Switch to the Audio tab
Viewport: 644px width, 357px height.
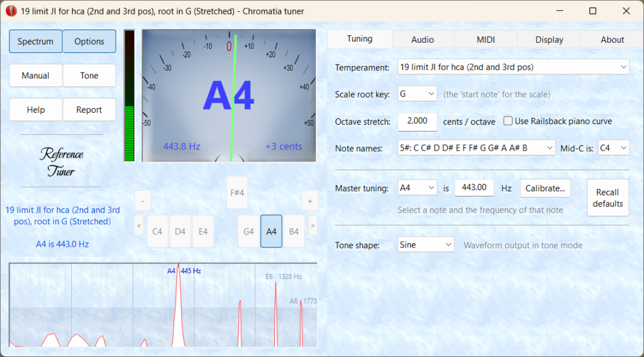tap(423, 40)
